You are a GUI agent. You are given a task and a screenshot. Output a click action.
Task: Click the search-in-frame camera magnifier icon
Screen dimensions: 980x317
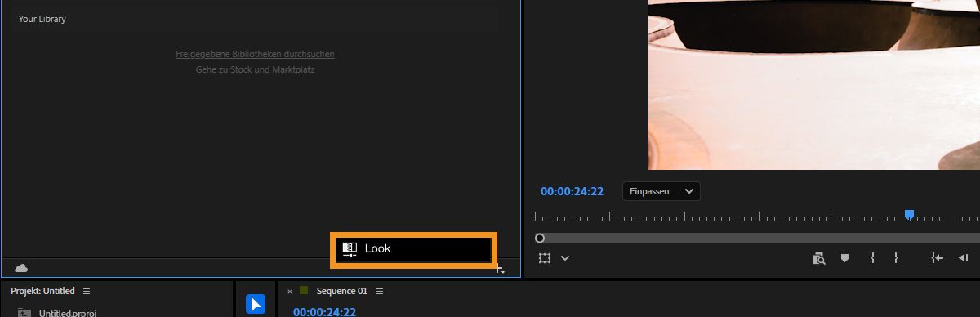819,258
